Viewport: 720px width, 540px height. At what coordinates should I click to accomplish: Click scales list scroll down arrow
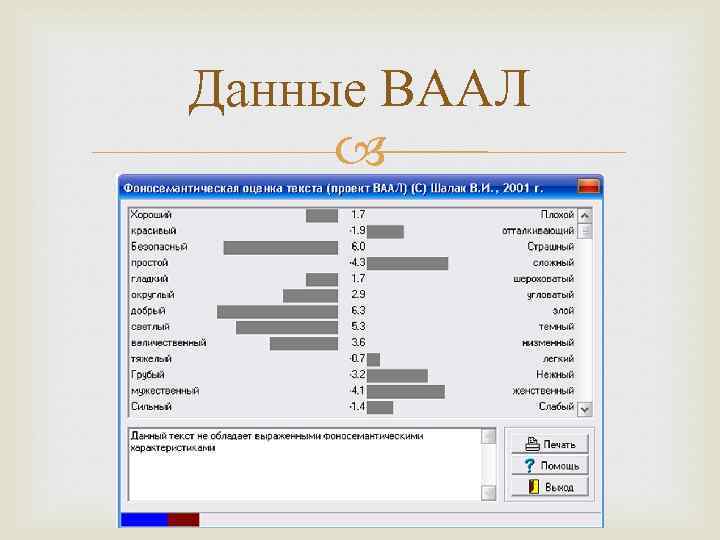585,409
